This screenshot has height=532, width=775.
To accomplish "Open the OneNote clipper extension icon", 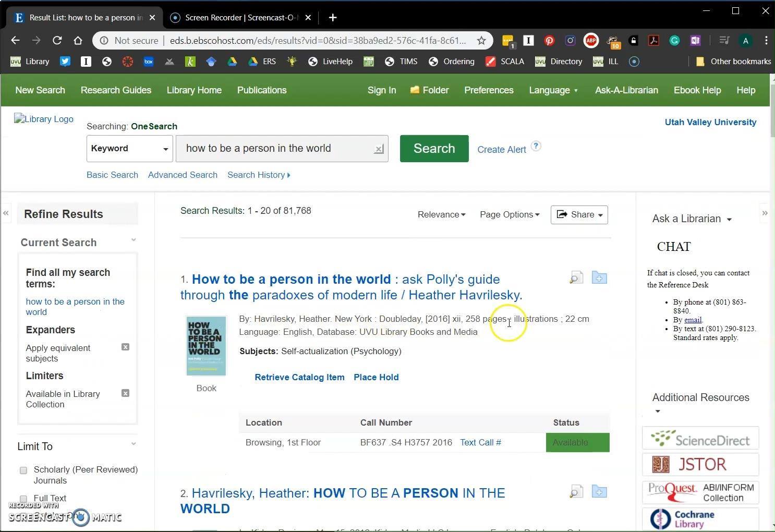I will click(x=695, y=40).
